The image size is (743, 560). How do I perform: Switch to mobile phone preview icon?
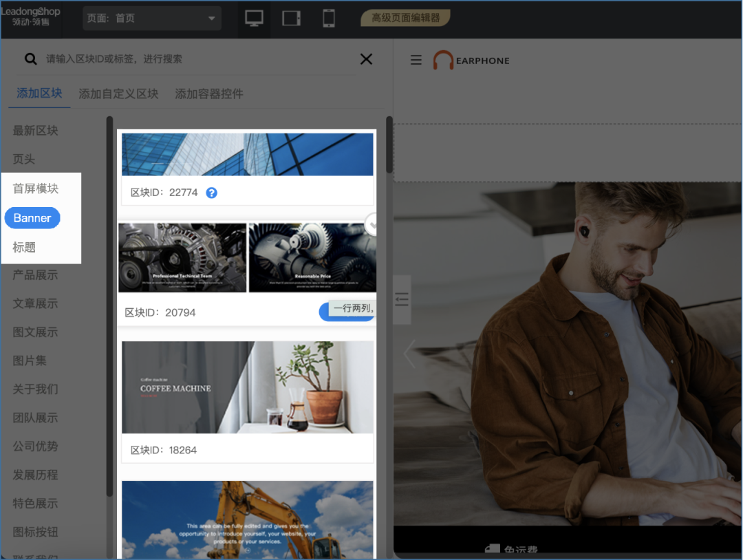click(x=329, y=19)
